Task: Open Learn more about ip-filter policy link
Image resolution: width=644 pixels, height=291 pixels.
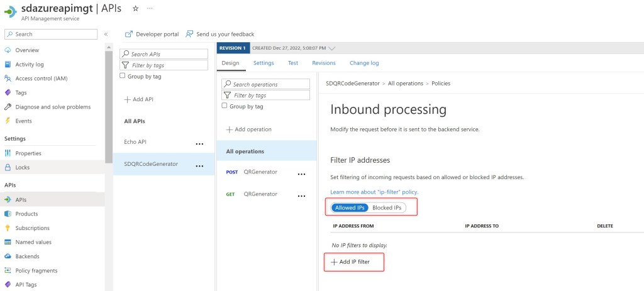Action: [x=374, y=192]
